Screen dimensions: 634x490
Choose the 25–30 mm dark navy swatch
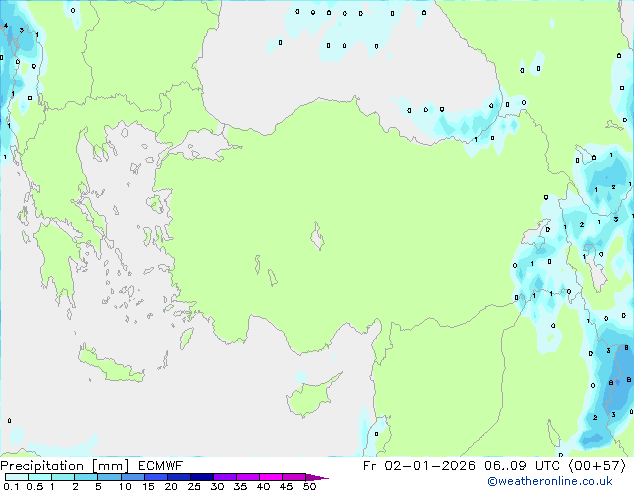[x=201, y=477]
